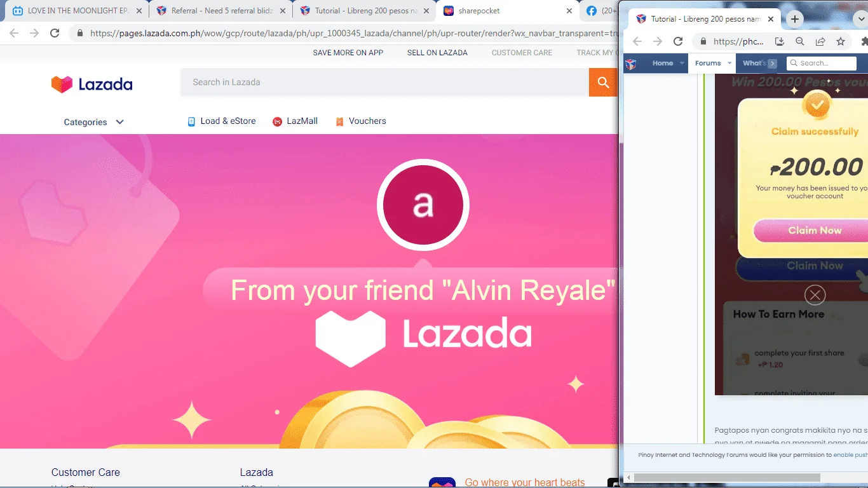Click the Search in Lazada input field
Screen dimensions: 868x488
click(x=384, y=83)
